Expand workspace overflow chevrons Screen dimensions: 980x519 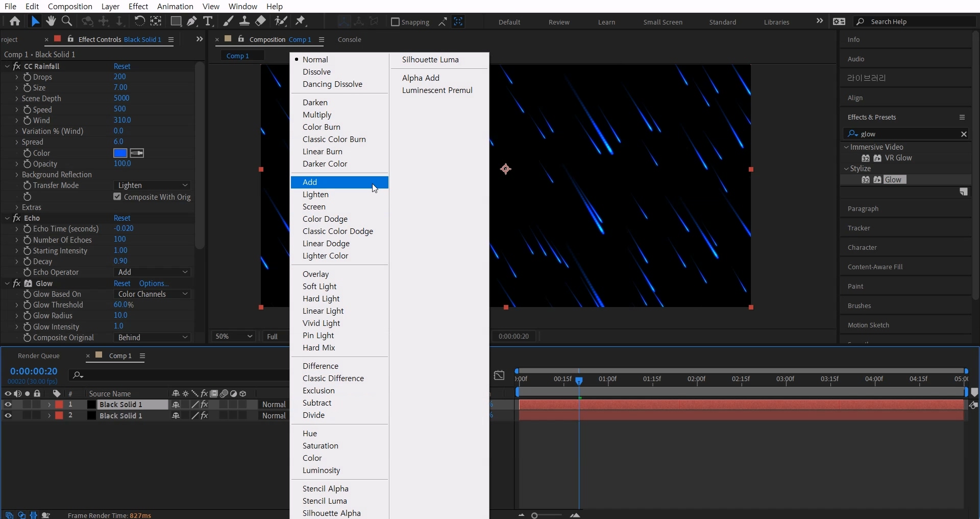[x=820, y=21]
